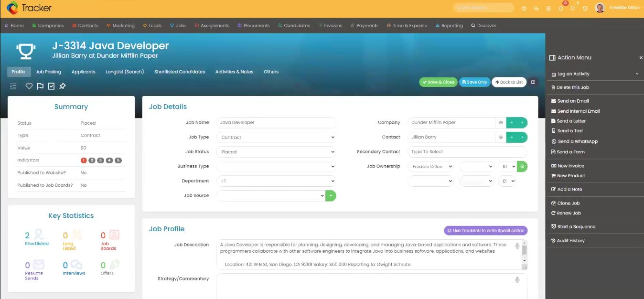Click indicator number 4

click(109, 160)
